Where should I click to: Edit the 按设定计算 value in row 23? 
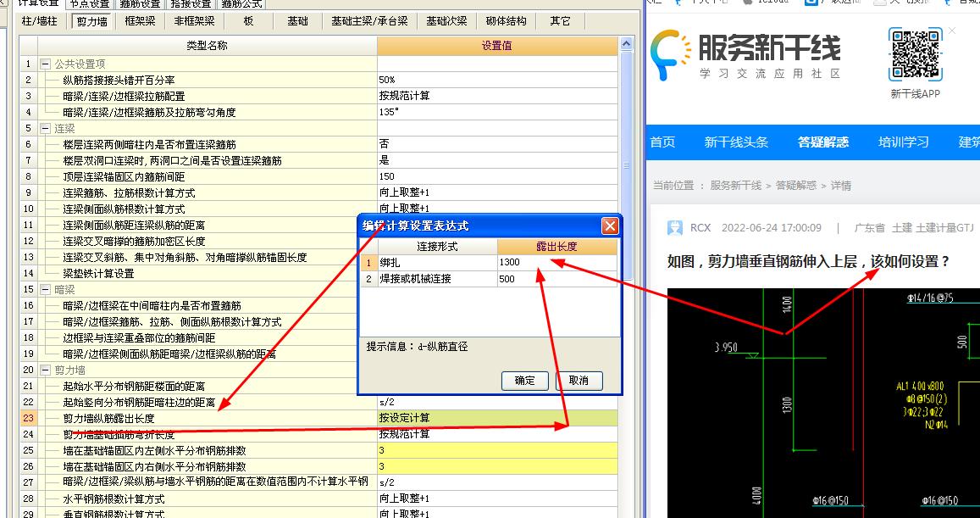click(x=497, y=418)
